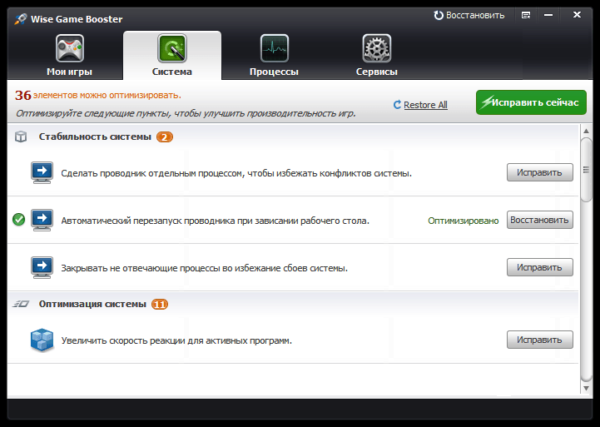Click the Wise Game Booster title text
This screenshot has height=427, width=600.
point(77,19)
